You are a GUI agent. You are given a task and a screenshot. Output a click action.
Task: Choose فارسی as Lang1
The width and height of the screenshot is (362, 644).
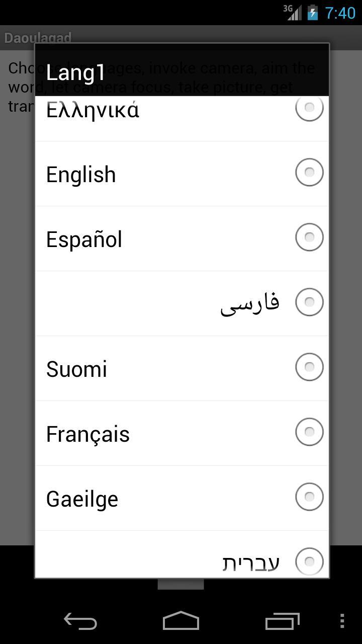pyautogui.click(x=309, y=301)
